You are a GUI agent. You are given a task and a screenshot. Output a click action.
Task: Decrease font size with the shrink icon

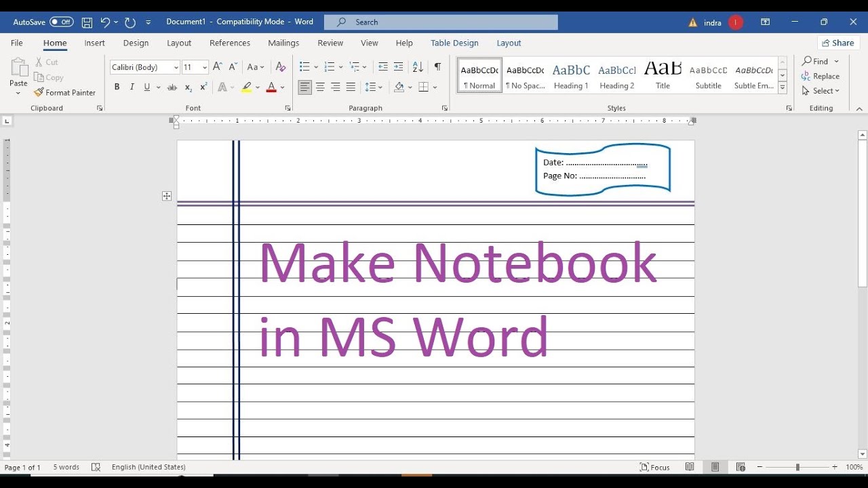tap(233, 67)
